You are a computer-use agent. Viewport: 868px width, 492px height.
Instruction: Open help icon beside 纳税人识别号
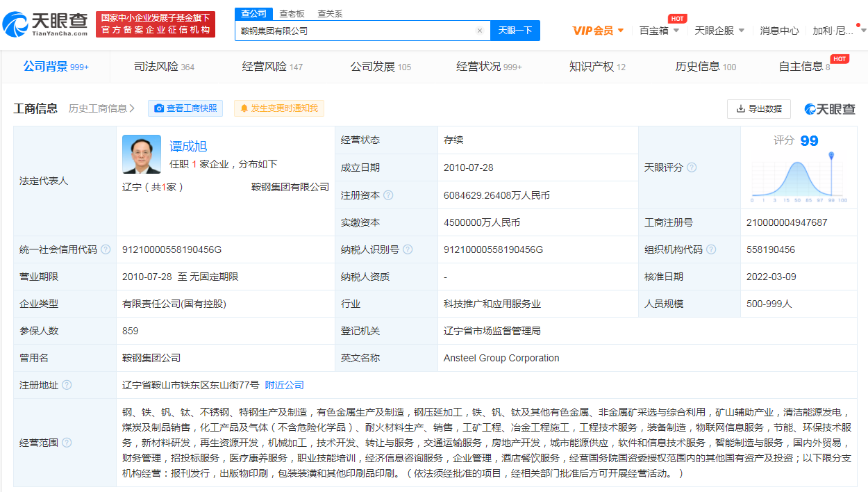pyautogui.click(x=408, y=249)
